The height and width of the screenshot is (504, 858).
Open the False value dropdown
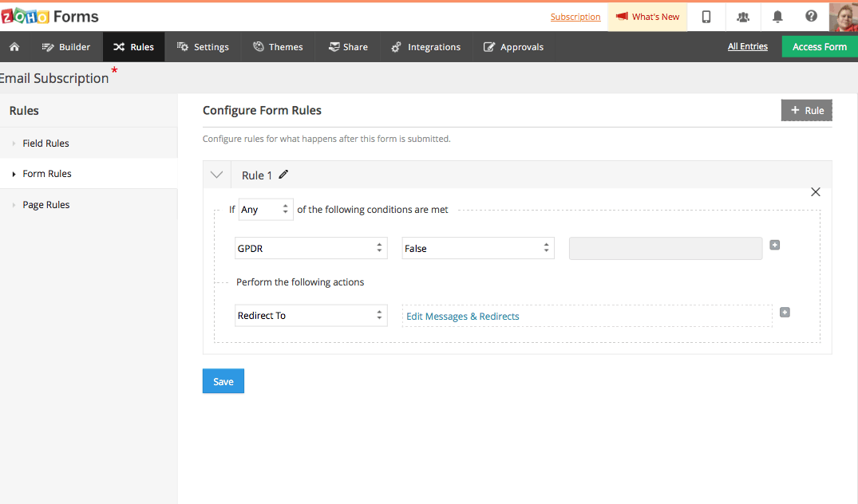point(477,248)
